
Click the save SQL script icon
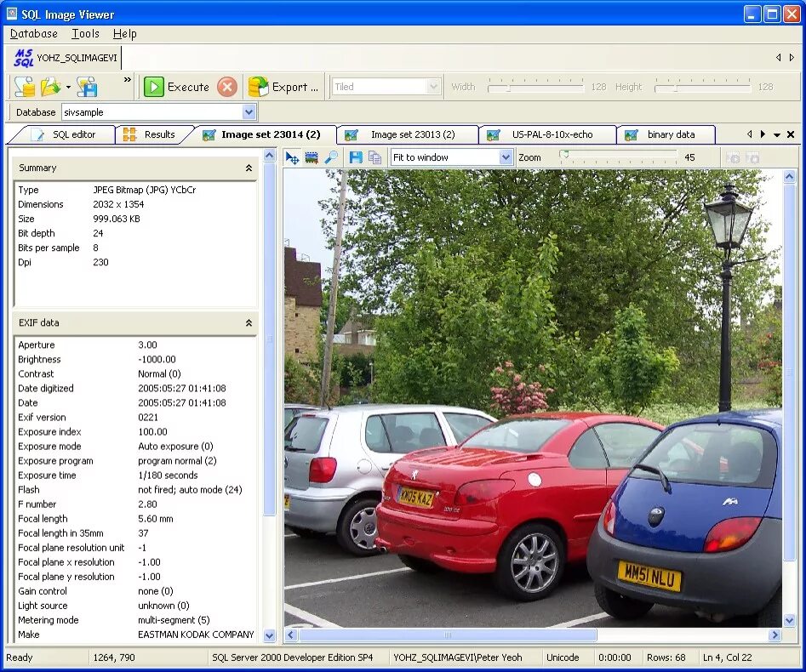(x=87, y=87)
